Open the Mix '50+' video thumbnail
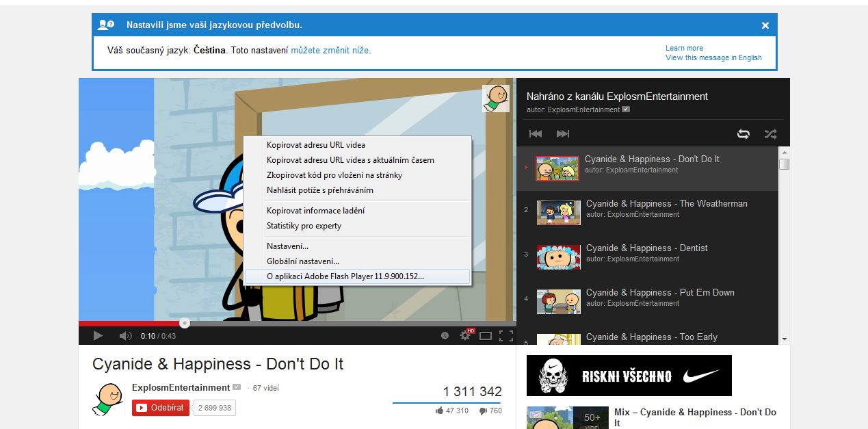The image size is (868, 429). pyautogui.click(x=568, y=418)
